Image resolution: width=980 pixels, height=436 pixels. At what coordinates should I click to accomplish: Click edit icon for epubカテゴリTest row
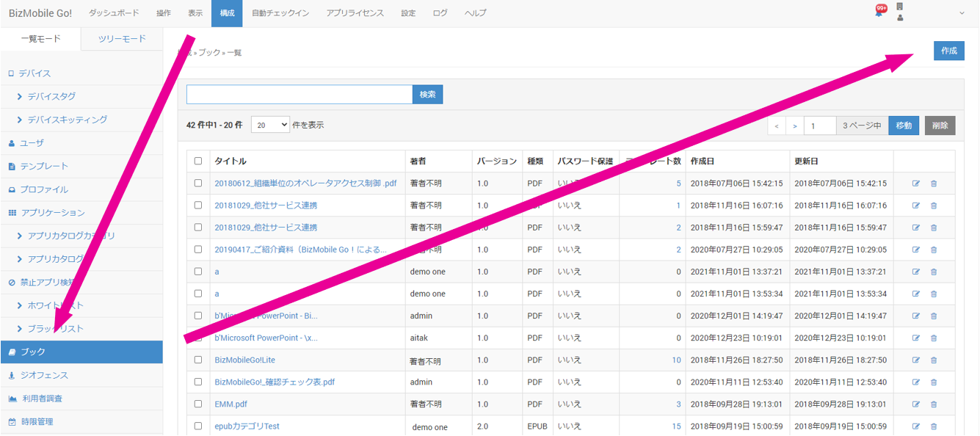tap(915, 426)
